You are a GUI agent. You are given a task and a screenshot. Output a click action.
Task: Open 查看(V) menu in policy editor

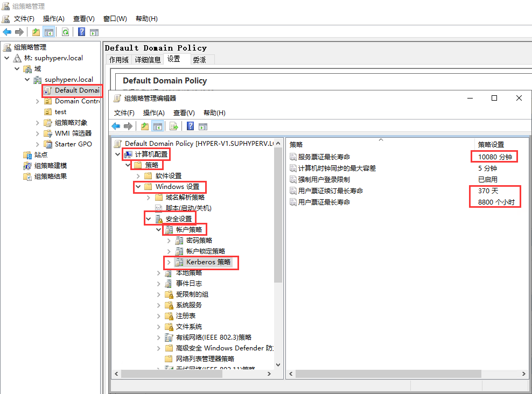[x=184, y=113]
